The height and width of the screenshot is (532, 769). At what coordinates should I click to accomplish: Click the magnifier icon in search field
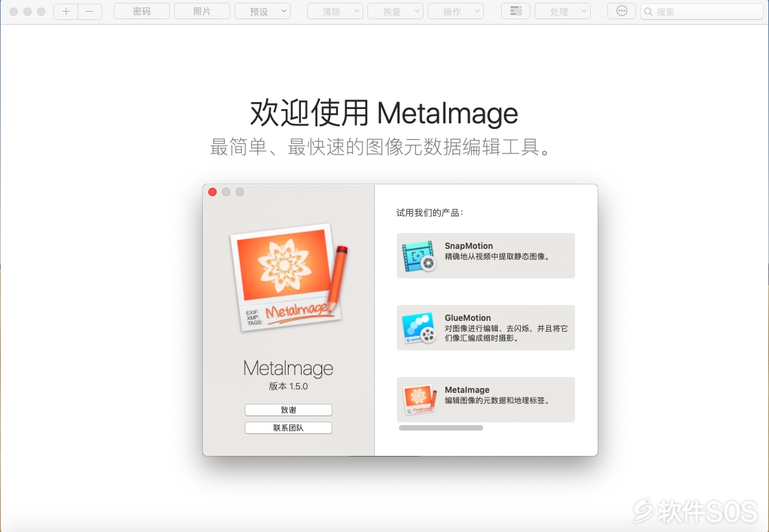pos(648,11)
